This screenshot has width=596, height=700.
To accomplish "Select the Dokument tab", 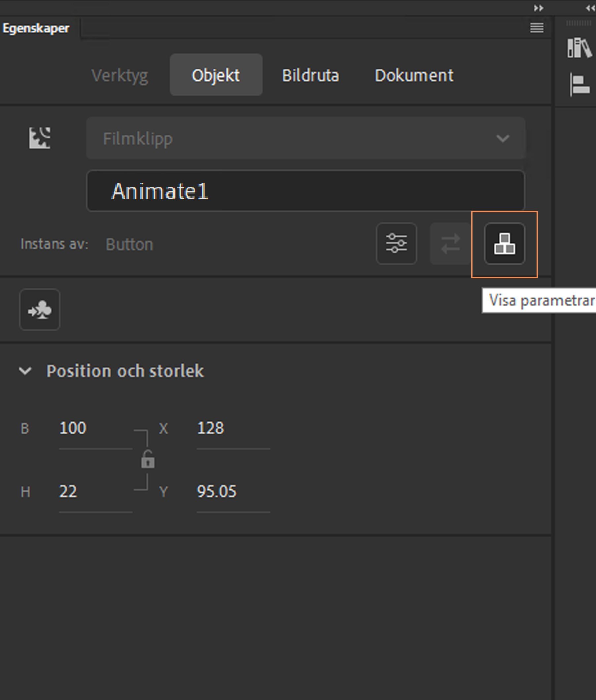I will click(413, 75).
